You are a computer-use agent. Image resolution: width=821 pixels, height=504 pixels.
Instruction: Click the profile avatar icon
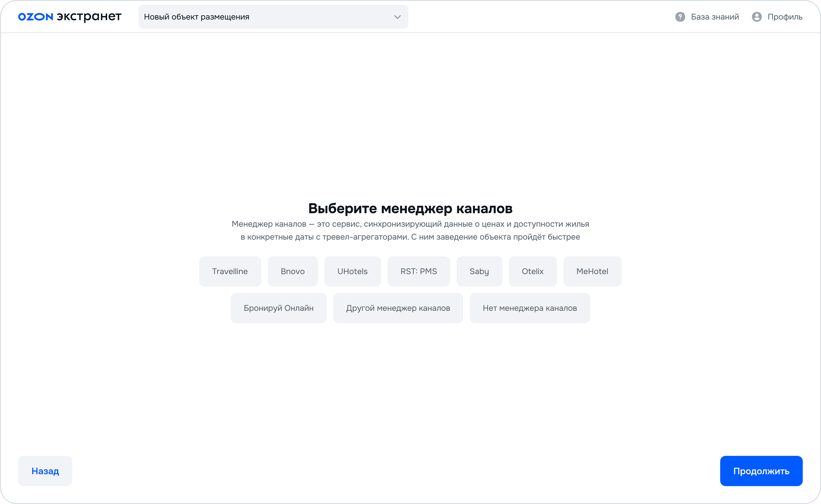click(757, 17)
